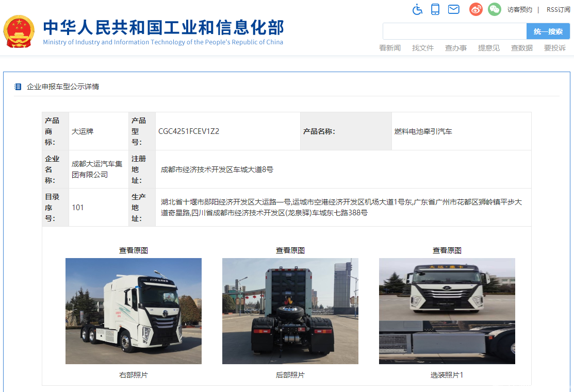574x392 pixels.
Task: Click 查看原图 above the optional photo
Action: 447,250
